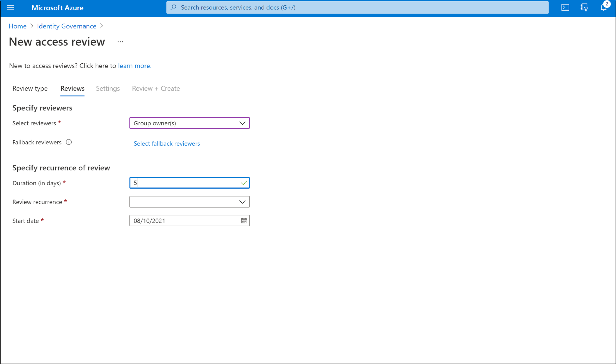
Task: Open the Cloud Shell panel
Action: [x=565, y=7]
